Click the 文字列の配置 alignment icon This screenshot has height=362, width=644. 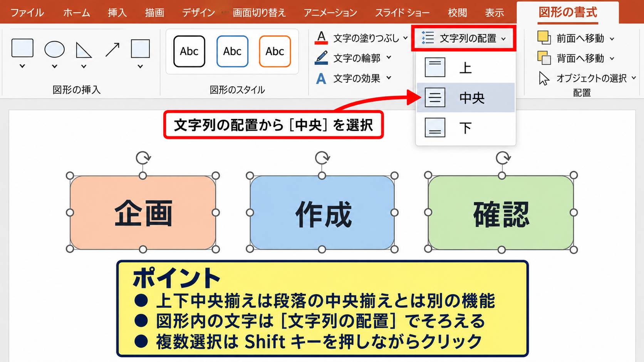[x=428, y=38]
